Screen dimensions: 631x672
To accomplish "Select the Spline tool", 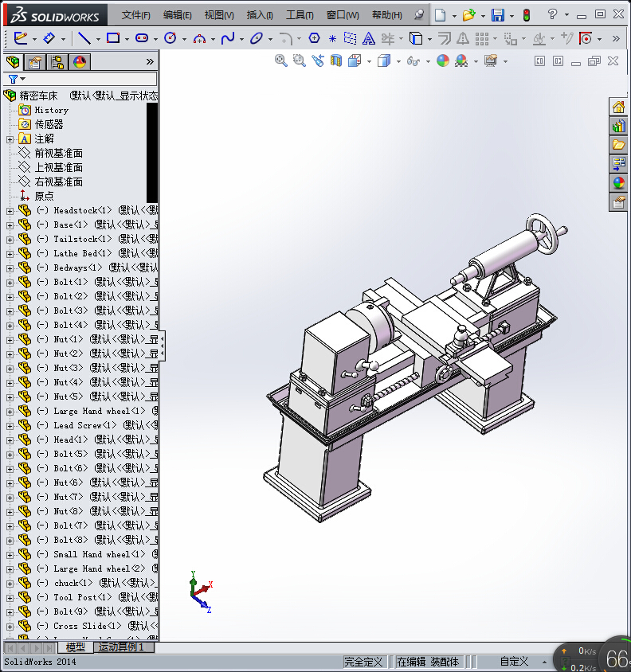I will 228,38.
